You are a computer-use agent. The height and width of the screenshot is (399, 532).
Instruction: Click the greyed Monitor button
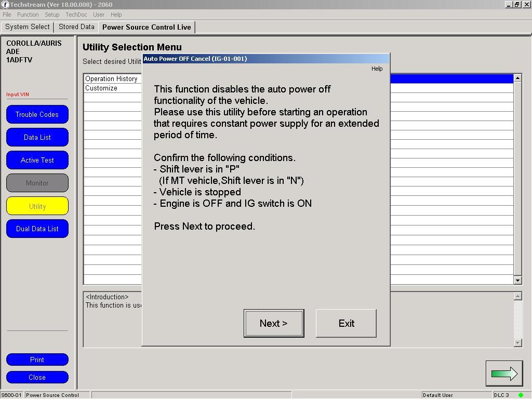point(37,183)
